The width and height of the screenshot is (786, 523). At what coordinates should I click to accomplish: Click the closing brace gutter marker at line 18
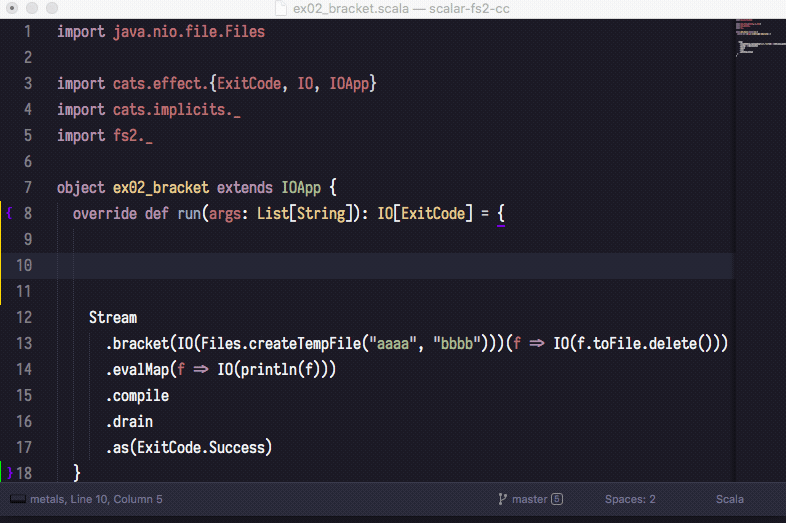pos(10,473)
